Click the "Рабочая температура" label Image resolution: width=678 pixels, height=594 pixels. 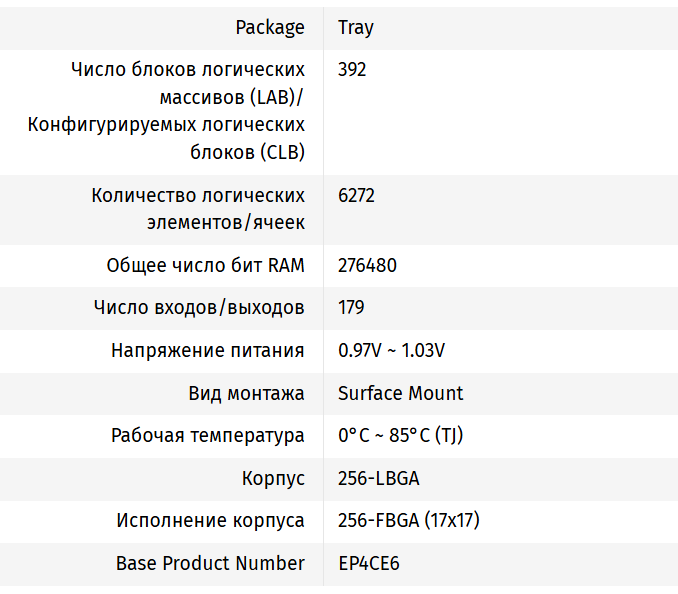pos(208,436)
